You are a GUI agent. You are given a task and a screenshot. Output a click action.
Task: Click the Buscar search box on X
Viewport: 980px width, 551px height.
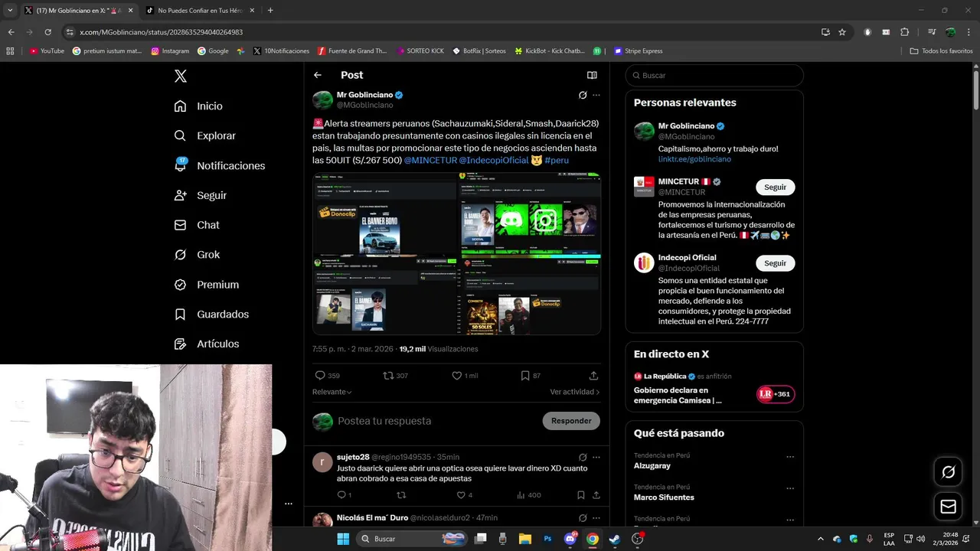714,75
